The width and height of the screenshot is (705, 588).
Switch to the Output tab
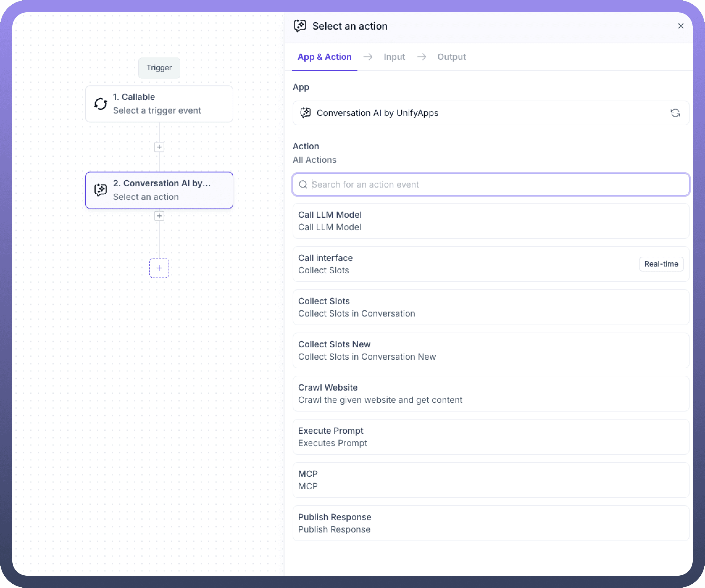tap(451, 57)
